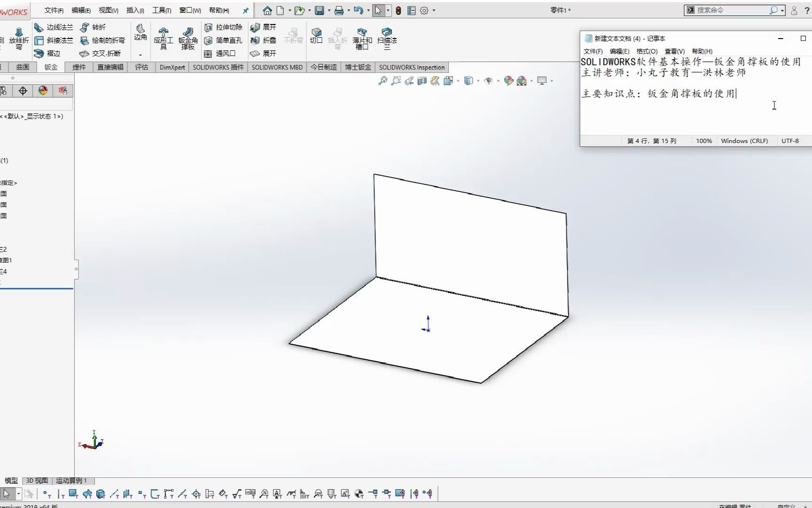This screenshot has height=508, width=812.
Task: Click the zoom to fit icon
Action: [x=383, y=80]
